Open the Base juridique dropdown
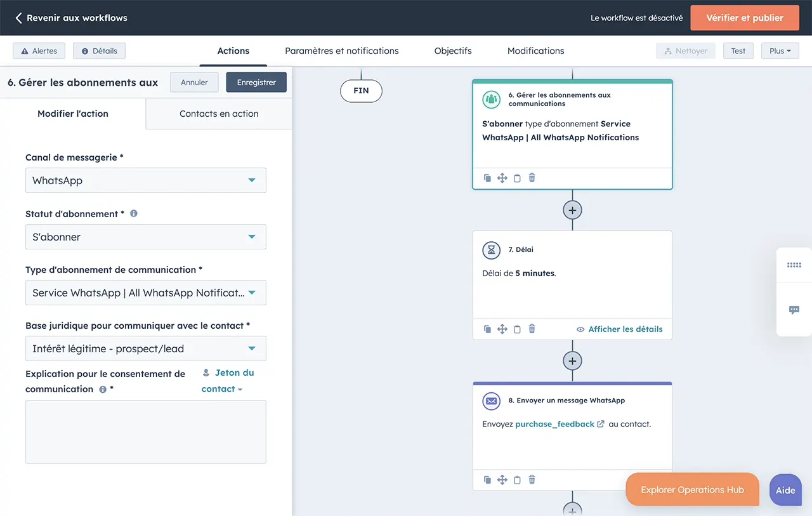Viewport: 812px width, 516px height. coord(146,349)
